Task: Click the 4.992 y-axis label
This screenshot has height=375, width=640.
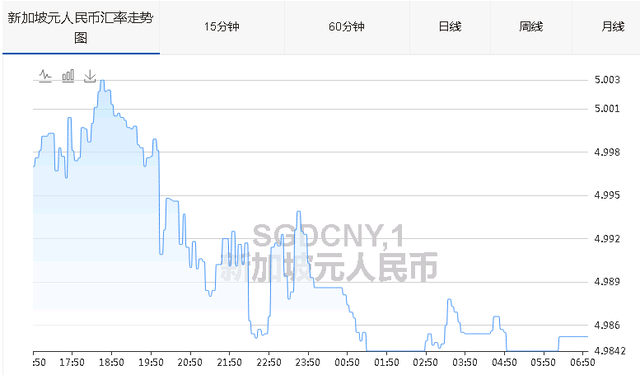Action: (607, 238)
